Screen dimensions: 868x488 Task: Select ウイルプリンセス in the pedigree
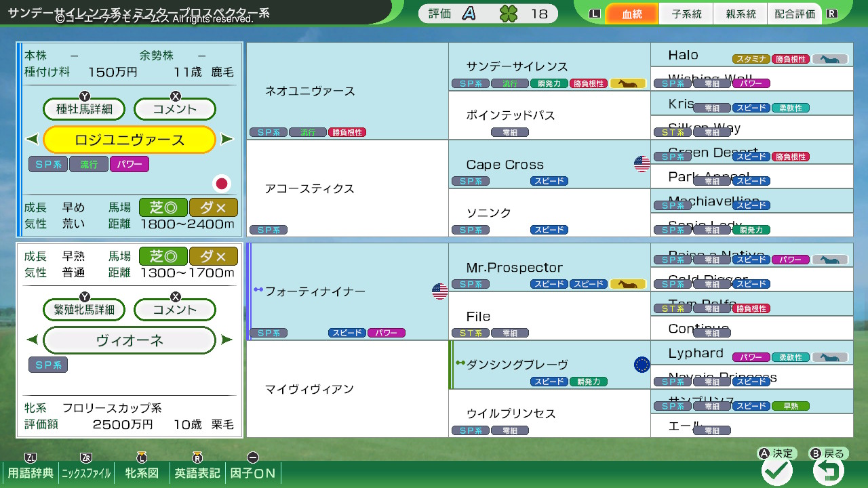pos(549,413)
